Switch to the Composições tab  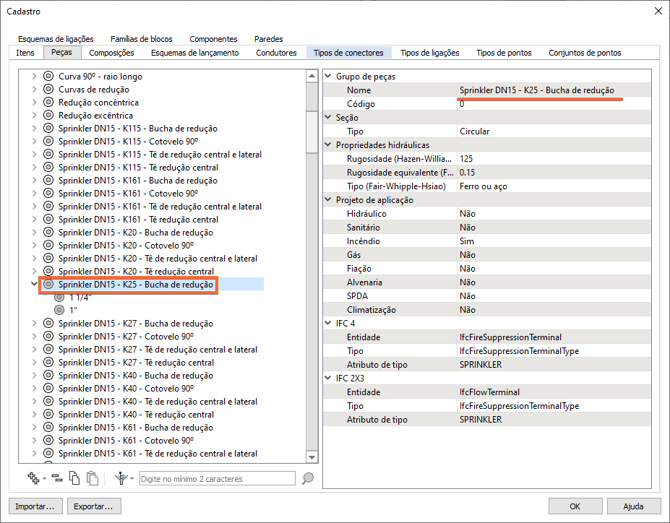(x=111, y=52)
